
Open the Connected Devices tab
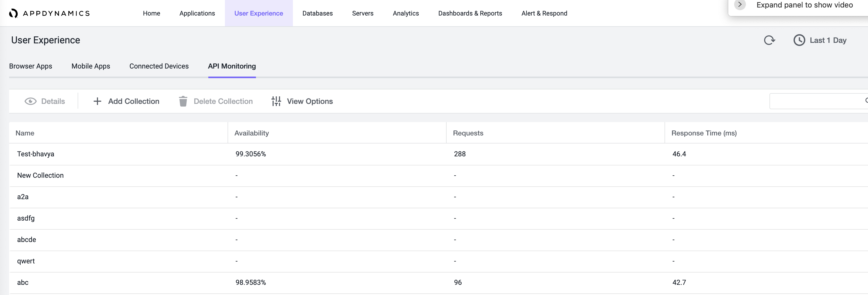tap(159, 66)
